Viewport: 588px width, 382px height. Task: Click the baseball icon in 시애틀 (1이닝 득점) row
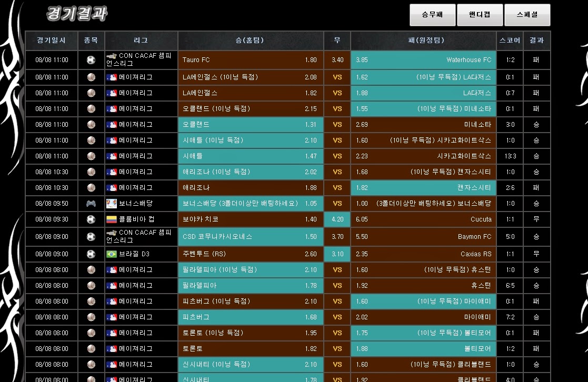coord(91,140)
